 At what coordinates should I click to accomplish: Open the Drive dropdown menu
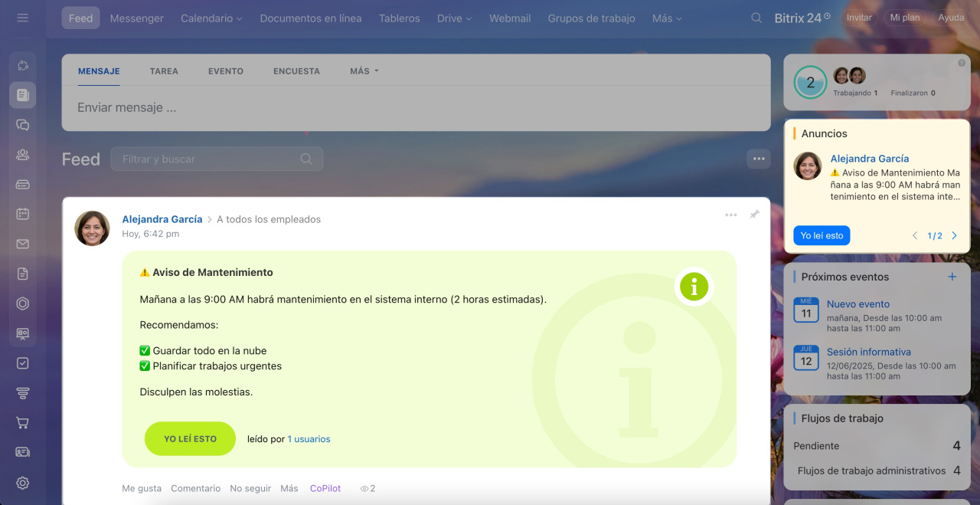454,18
